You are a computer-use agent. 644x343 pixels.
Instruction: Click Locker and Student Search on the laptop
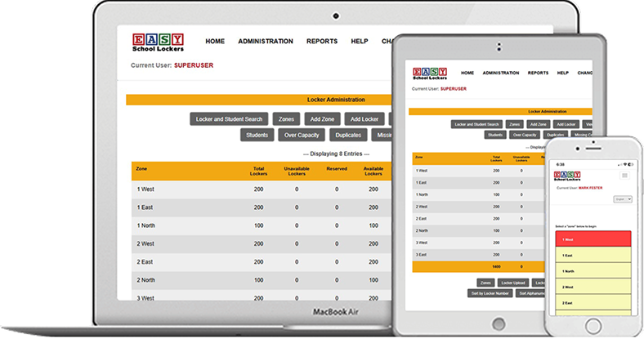click(x=228, y=119)
